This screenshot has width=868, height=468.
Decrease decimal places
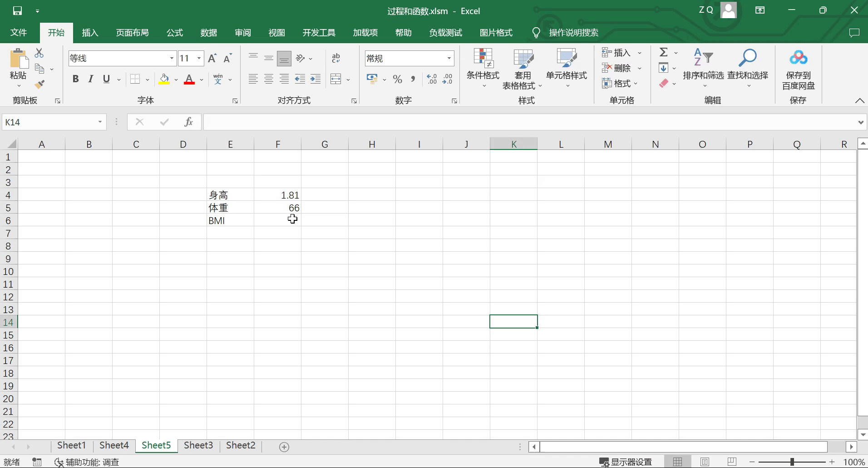click(447, 79)
